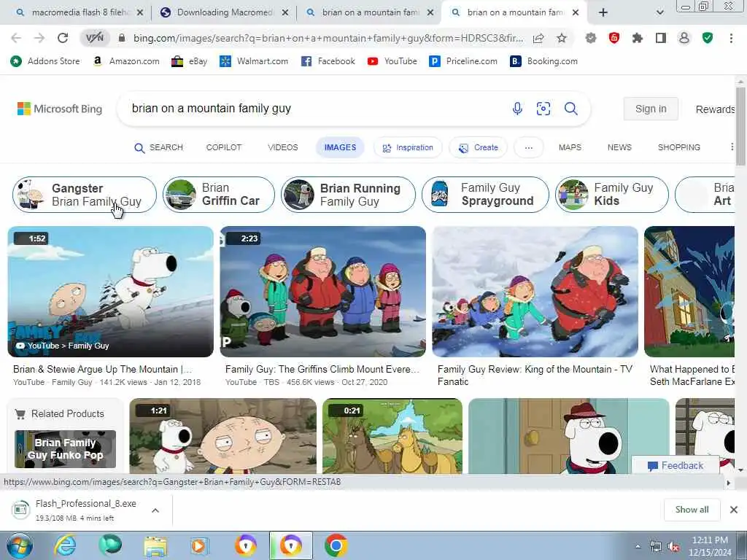Switch to Downloading Macromedia tab
This screenshot has height=560, width=747.
[x=225, y=12]
